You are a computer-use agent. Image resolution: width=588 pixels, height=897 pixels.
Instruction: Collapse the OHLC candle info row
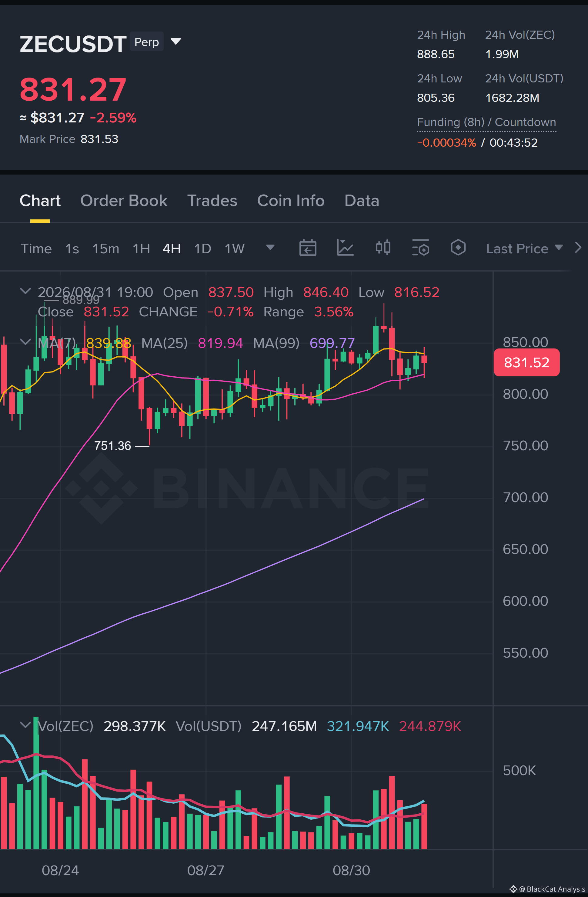point(25,291)
